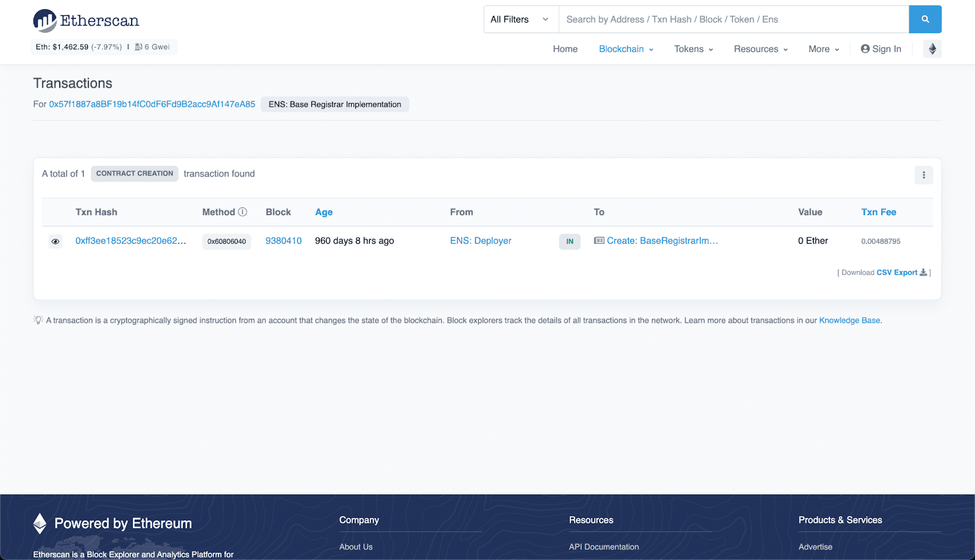The image size is (975, 560).
Task: Open address 0x57f1887a8BF19b14fC0dF6Fd9B2acc9Af147eA85
Action: [x=152, y=104]
